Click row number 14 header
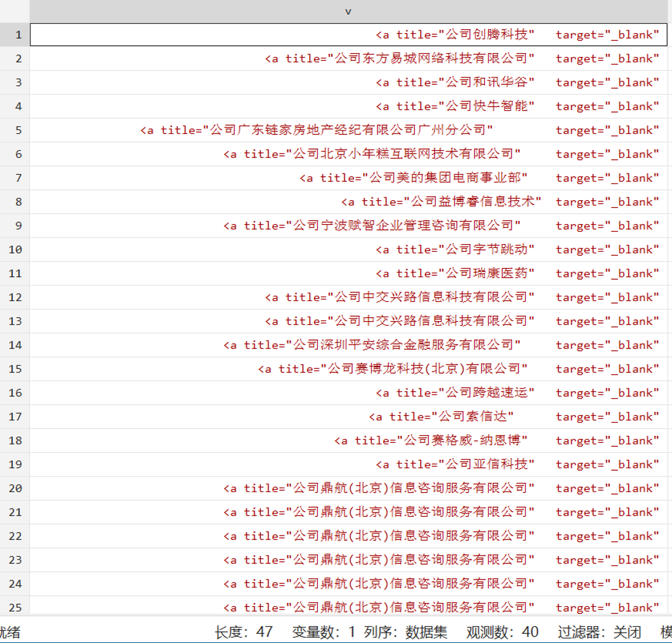Screen dimensions: 672x643 (15, 345)
